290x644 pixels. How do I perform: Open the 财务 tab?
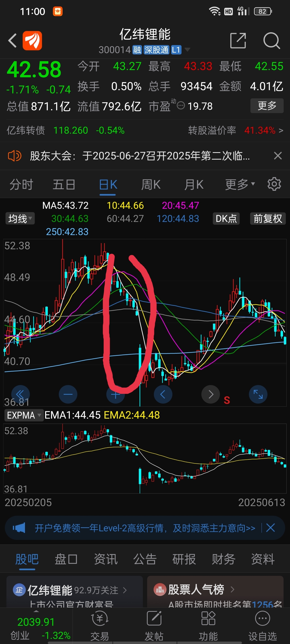[x=224, y=560]
